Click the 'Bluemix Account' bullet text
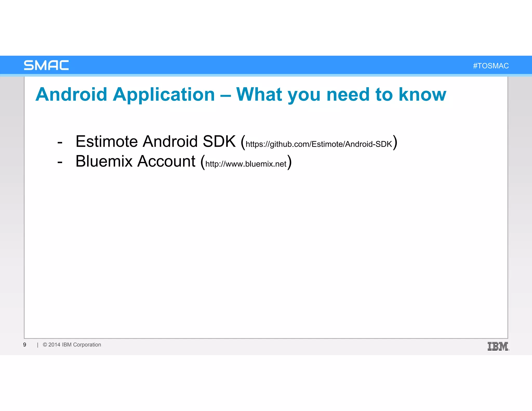The width and height of the screenshot is (532, 411). coord(135,161)
